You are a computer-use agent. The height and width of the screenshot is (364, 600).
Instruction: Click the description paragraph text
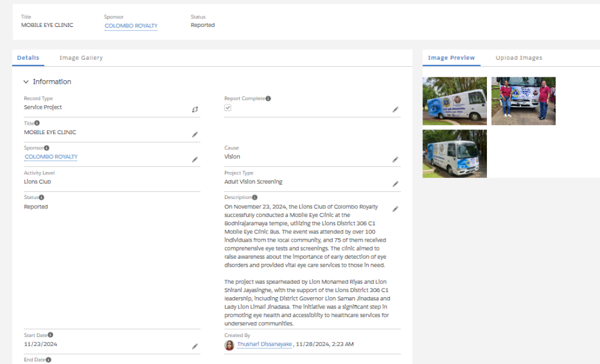tap(306, 265)
